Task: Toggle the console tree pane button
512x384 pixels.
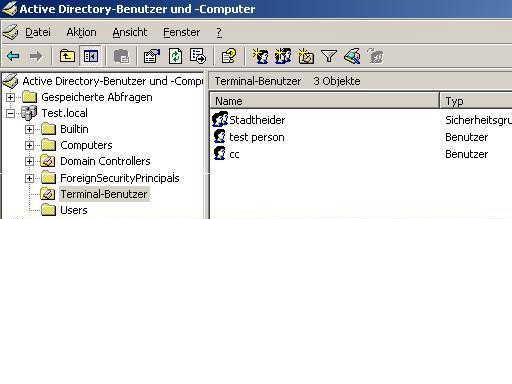Action: tap(91, 56)
